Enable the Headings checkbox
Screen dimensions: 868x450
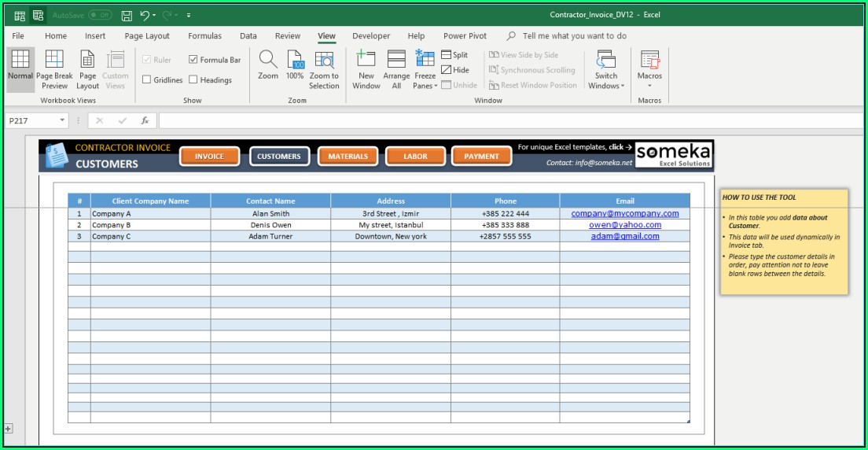coord(193,79)
